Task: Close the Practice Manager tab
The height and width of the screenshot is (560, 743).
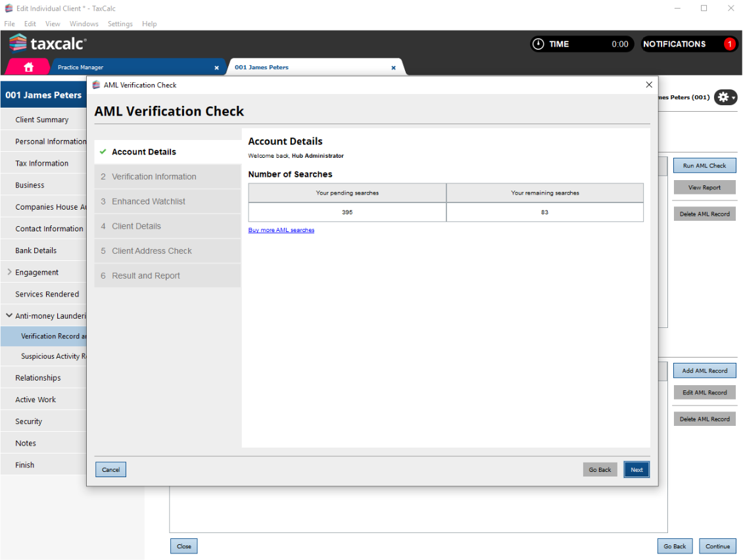Action: coord(217,68)
